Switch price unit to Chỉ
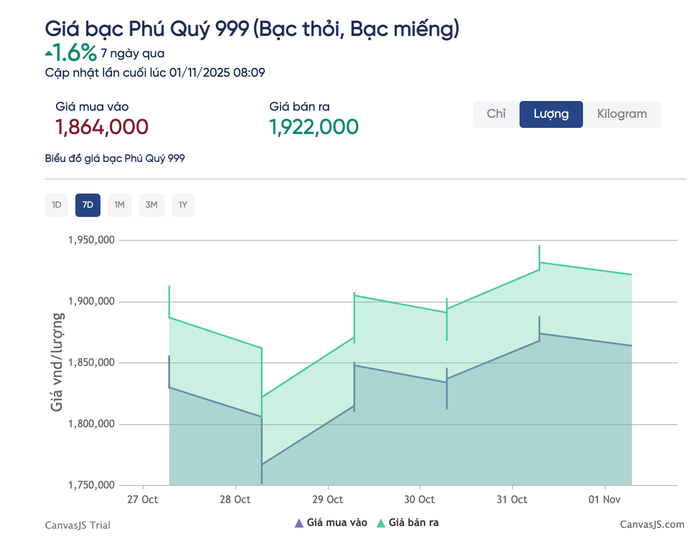The image size is (698, 545). point(496,114)
